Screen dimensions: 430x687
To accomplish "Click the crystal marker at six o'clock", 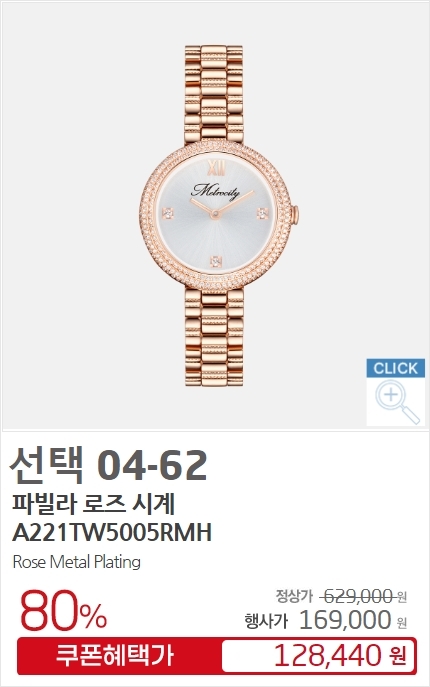I will 216,261.
